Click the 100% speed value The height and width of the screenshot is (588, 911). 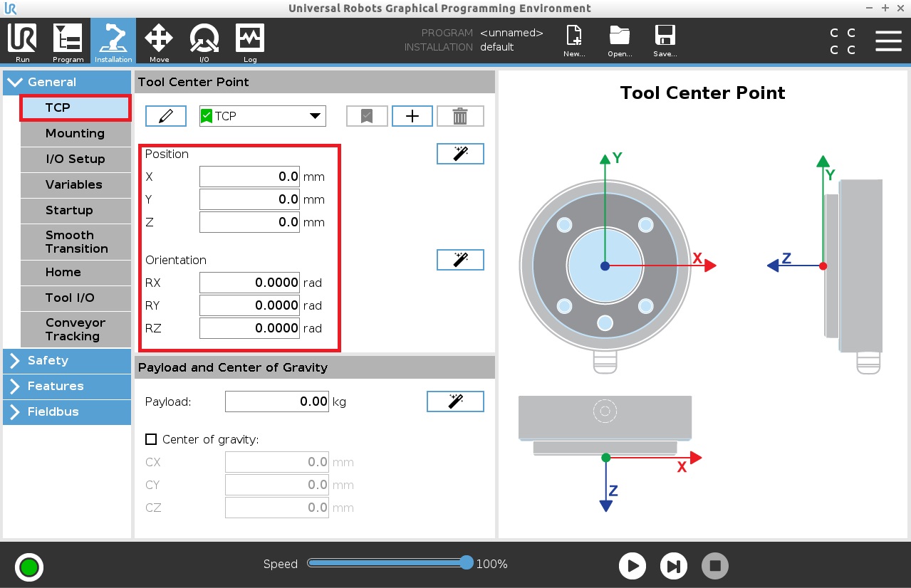tap(491, 564)
